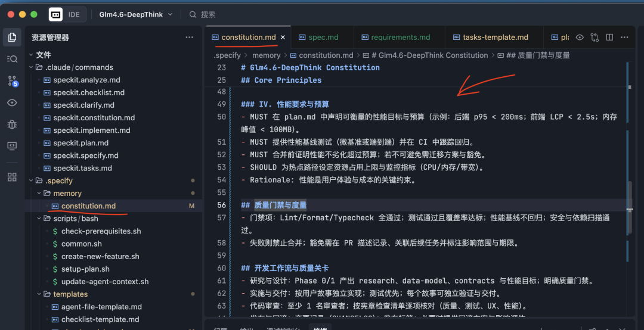
Task: Open the remote screen icon in activity bar
Action: [12, 146]
